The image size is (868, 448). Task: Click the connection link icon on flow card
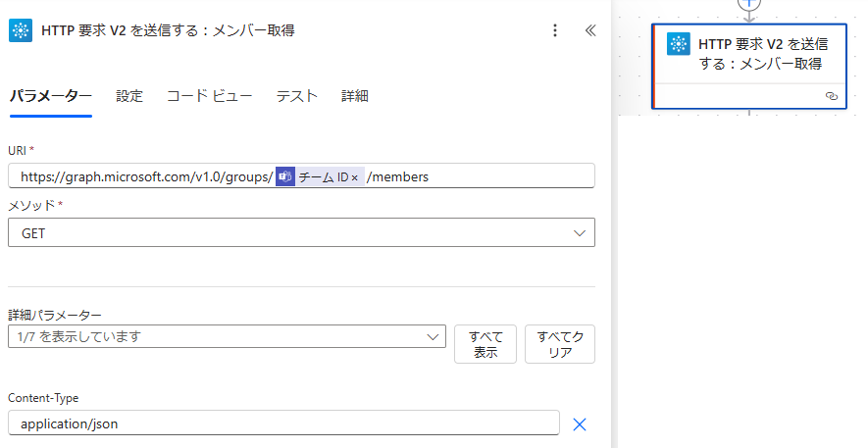(832, 96)
